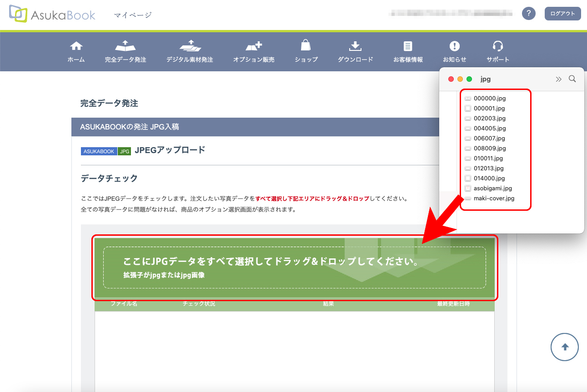Go to ホーム in navigation bar

click(76, 52)
